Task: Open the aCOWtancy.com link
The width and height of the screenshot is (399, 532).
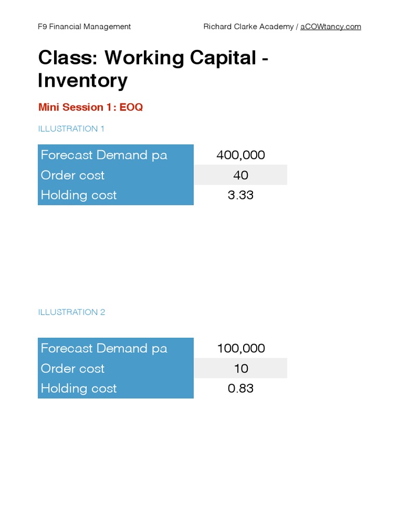Action: coord(330,26)
